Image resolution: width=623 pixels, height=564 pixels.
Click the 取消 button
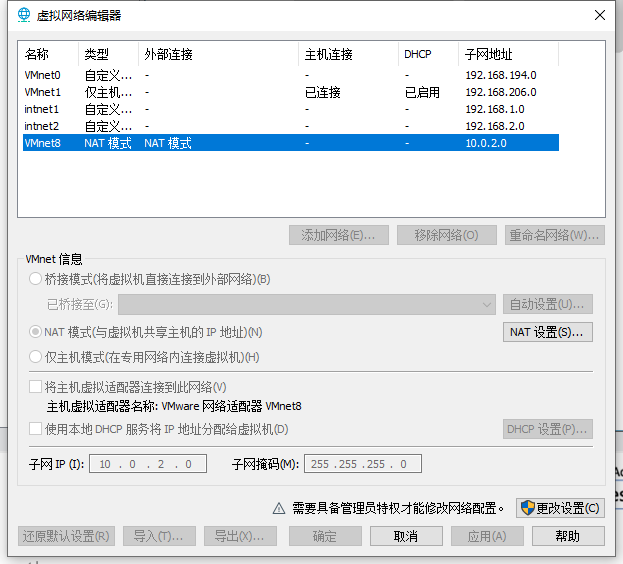pos(406,536)
